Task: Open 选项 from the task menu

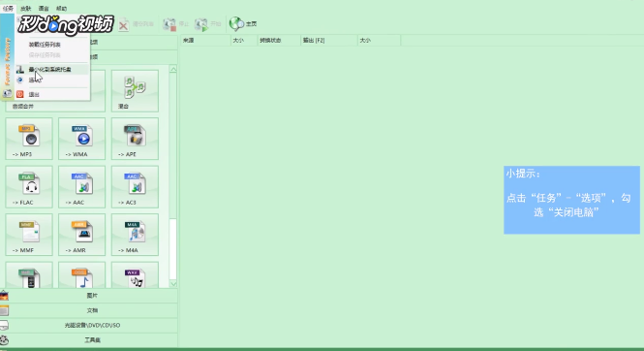Action: point(51,80)
